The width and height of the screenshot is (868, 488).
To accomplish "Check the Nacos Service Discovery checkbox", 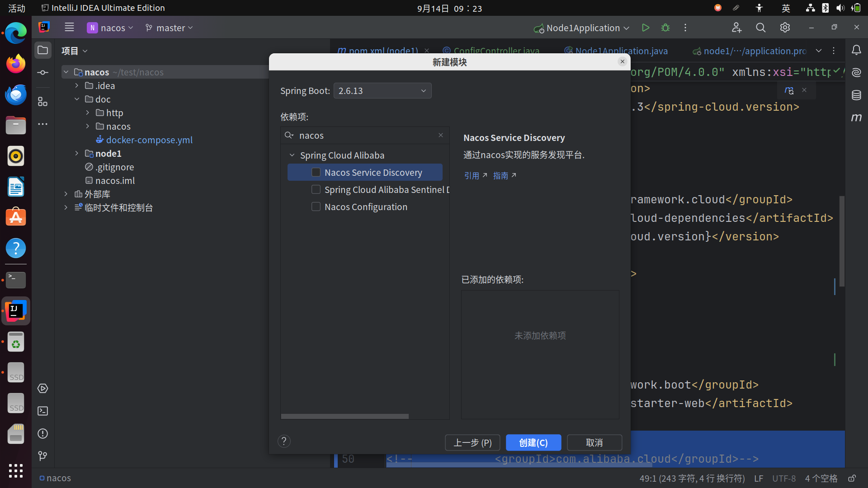I will (316, 172).
